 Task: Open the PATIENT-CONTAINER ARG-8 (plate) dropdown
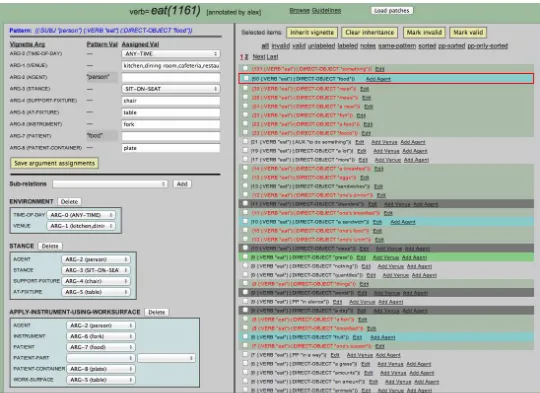[x=101, y=369]
